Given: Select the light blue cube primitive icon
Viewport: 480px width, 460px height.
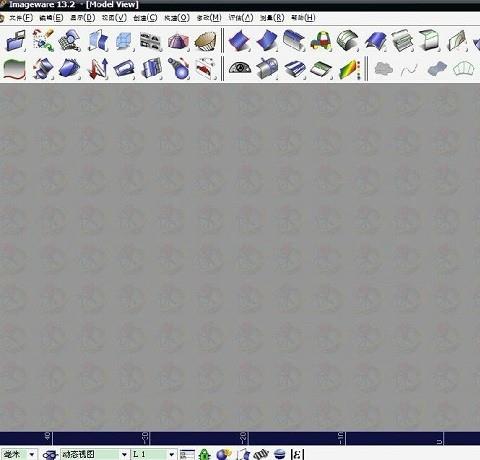Looking at the screenshot, I should pyautogui.click(x=124, y=41).
